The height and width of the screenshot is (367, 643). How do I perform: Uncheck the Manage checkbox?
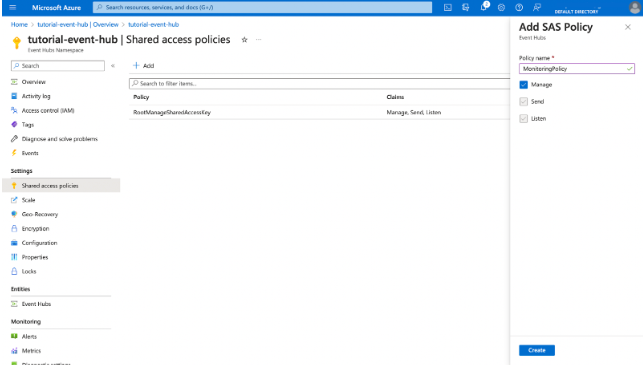point(524,85)
